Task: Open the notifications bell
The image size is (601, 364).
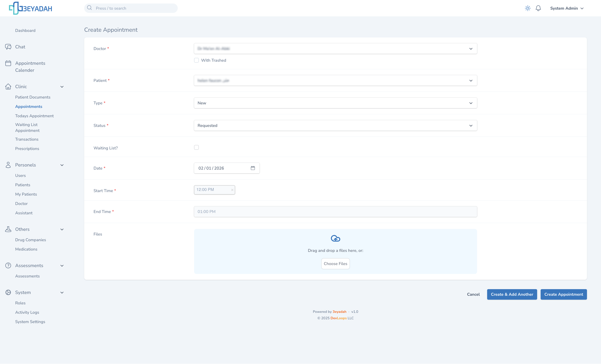Action: tap(538, 8)
